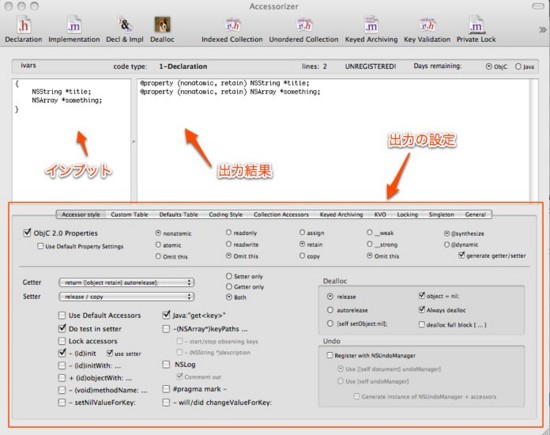Switch to the KVO tab
This screenshot has width=550, height=435.
point(380,214)
